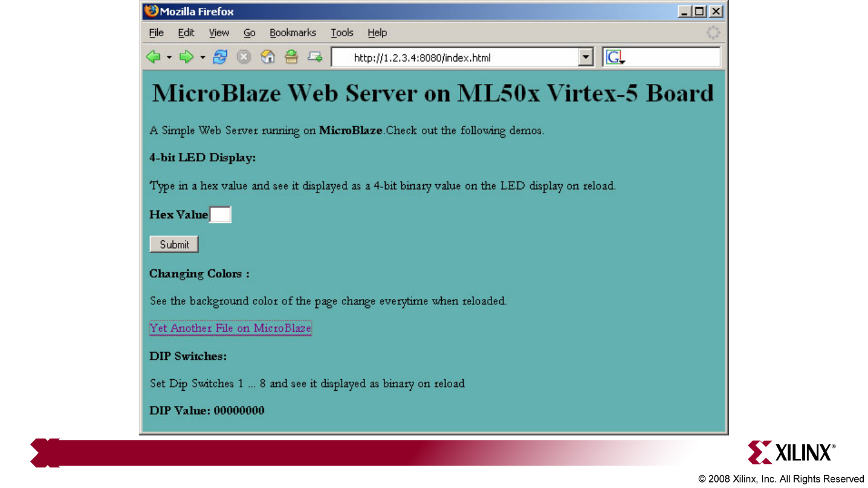
Task: Click the Xilinx logo on the slide
Action: pyautogui.click(x=792, y=452)
